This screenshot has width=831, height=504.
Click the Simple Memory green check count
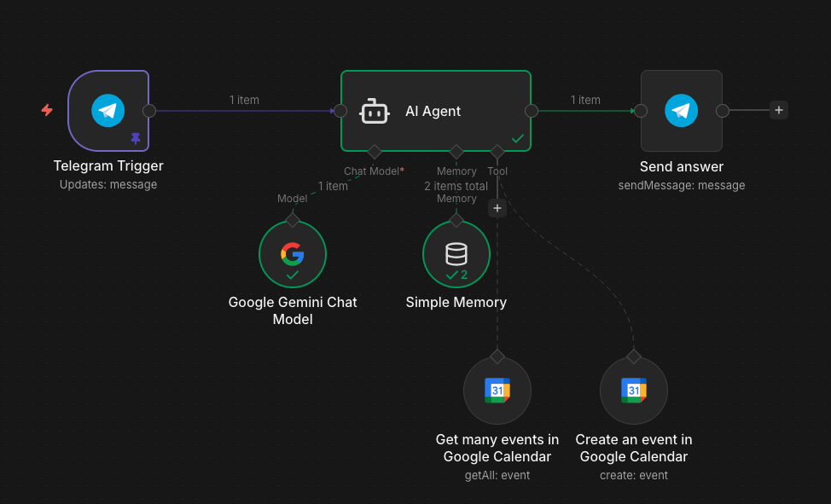456,275
